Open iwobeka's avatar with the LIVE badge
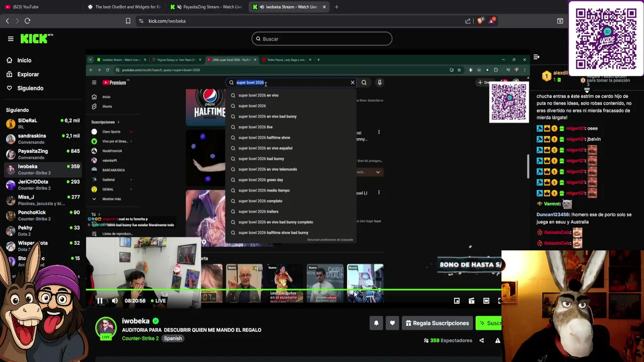The height and width of the screenshot is (362, 644). pyautogui.click(x=106, y=328)
